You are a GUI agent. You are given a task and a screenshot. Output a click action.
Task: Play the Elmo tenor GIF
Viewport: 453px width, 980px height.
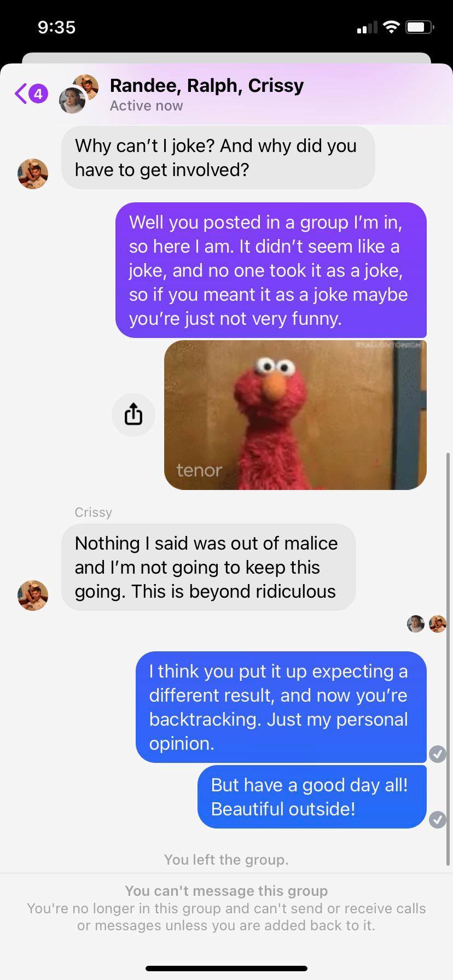[295, 415]
